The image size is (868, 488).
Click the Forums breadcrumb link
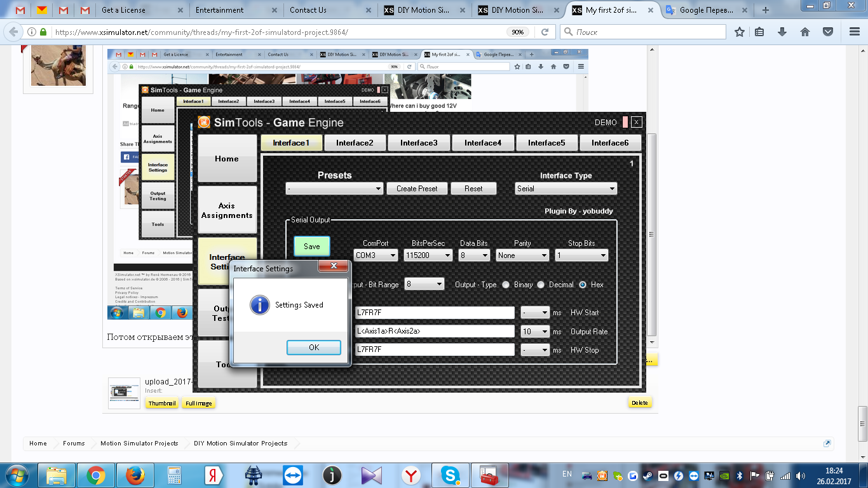point(74,444)
